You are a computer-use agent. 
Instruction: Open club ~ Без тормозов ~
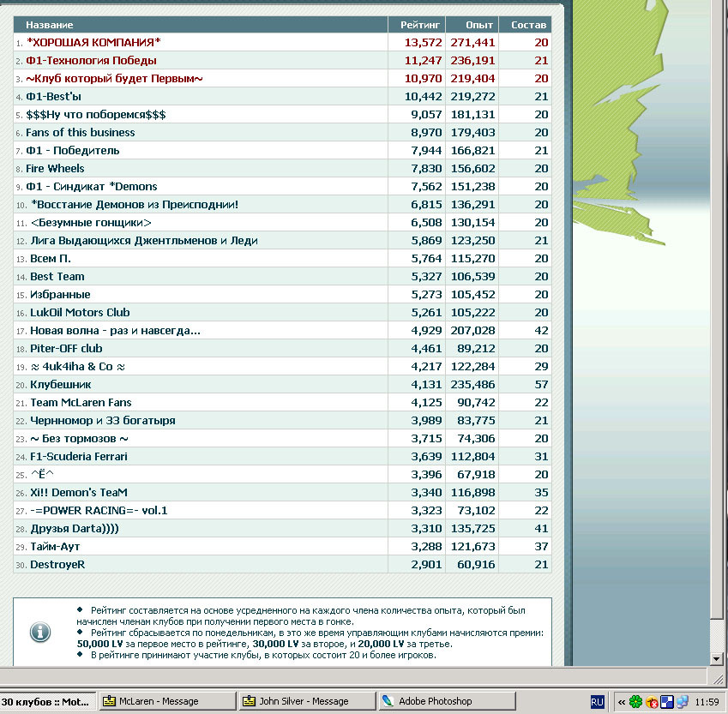(79, 439)
